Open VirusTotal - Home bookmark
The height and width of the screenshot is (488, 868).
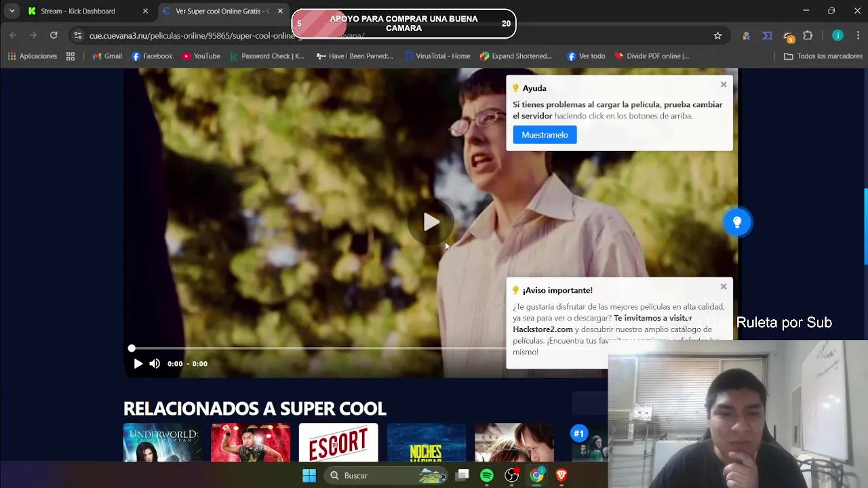pos(437,56)
